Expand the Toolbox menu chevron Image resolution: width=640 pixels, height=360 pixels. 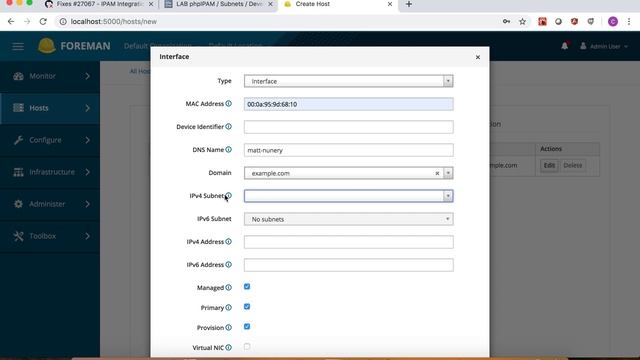pos(87,236)
